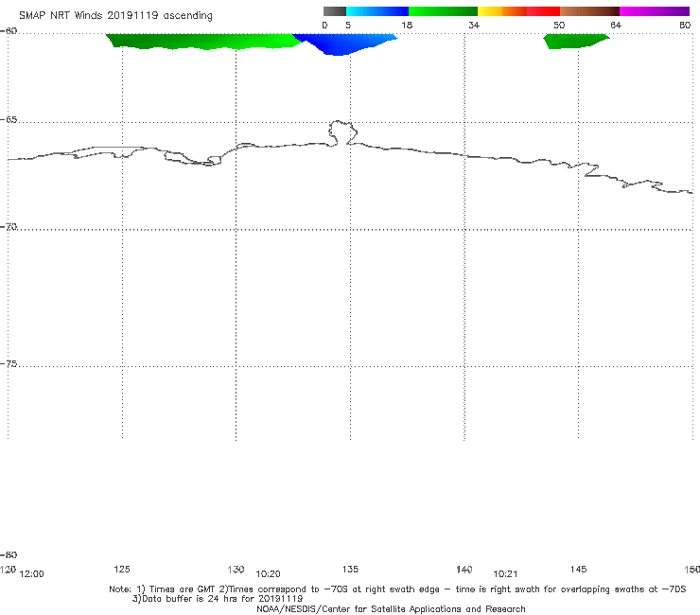Click the red segment of the color bar

point(543,11)
